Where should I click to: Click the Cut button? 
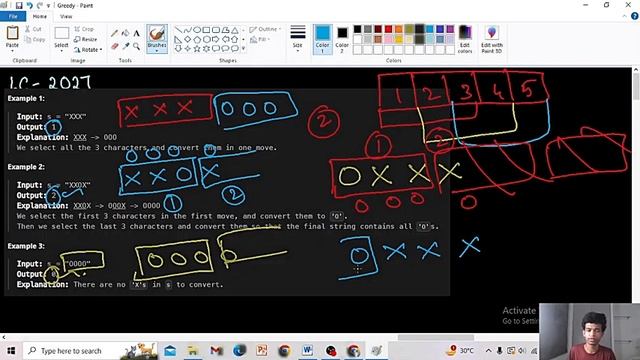33,29
